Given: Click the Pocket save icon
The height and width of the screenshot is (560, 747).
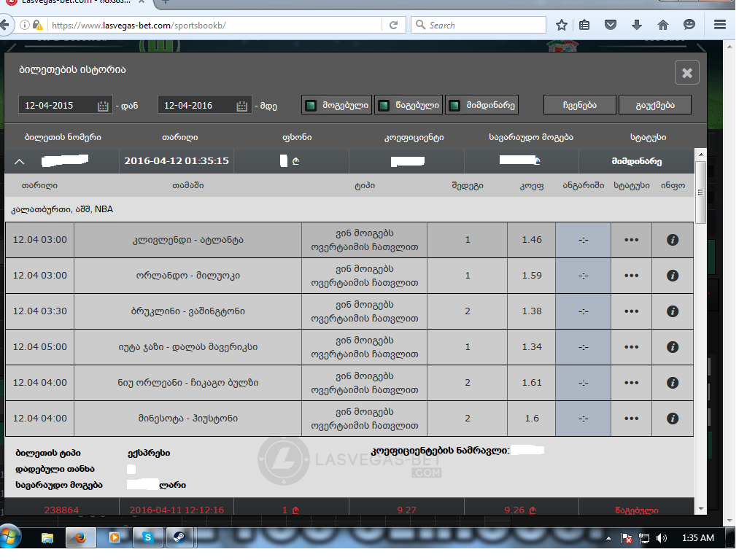Looking at the screenshot, I should [611, 25].
